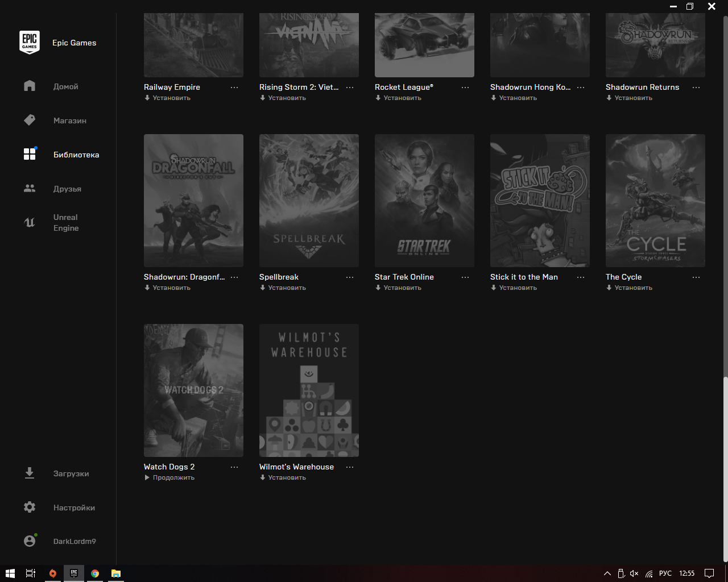The width and height of the screenshot is (728, 582).
Task: Go to Друзья in sidebar
Action: (67, 189)
